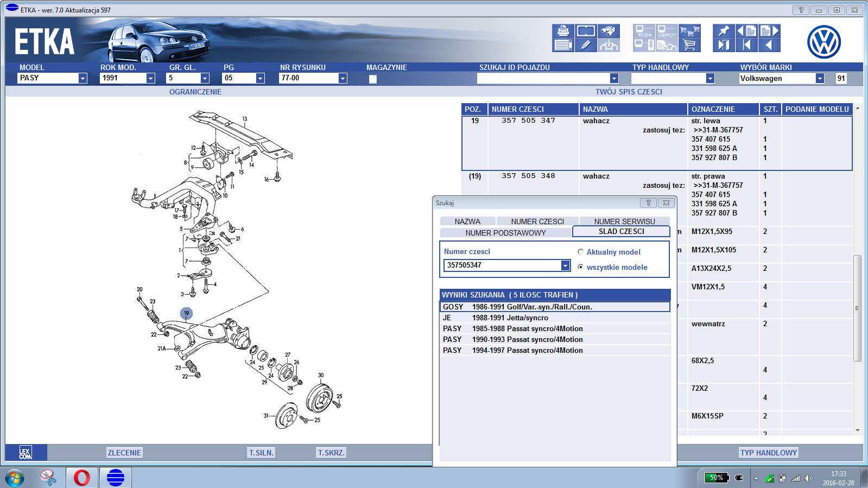Screen dimensions: 868x488
Task: Click the volume speaker tray icon
Action: coord(809,478)
